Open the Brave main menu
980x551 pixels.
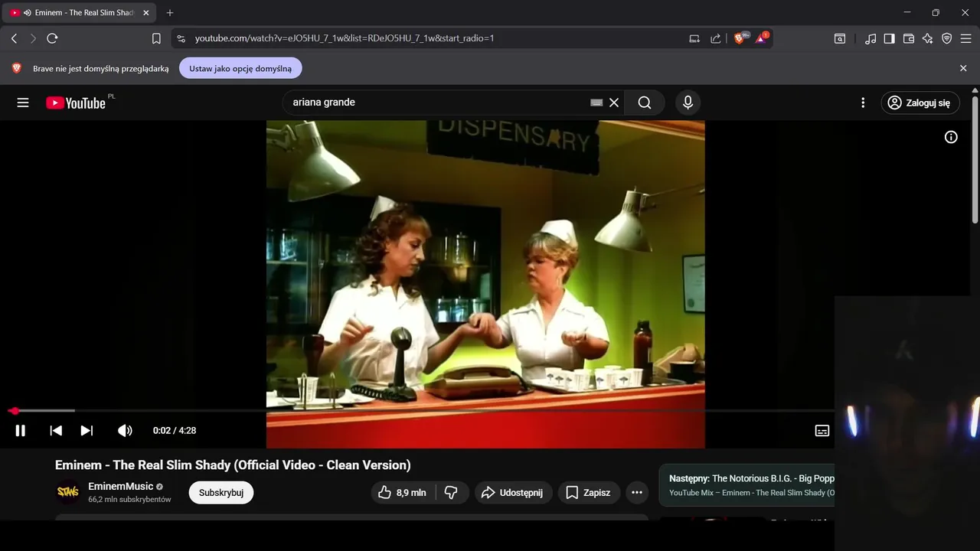click(966, 38)
